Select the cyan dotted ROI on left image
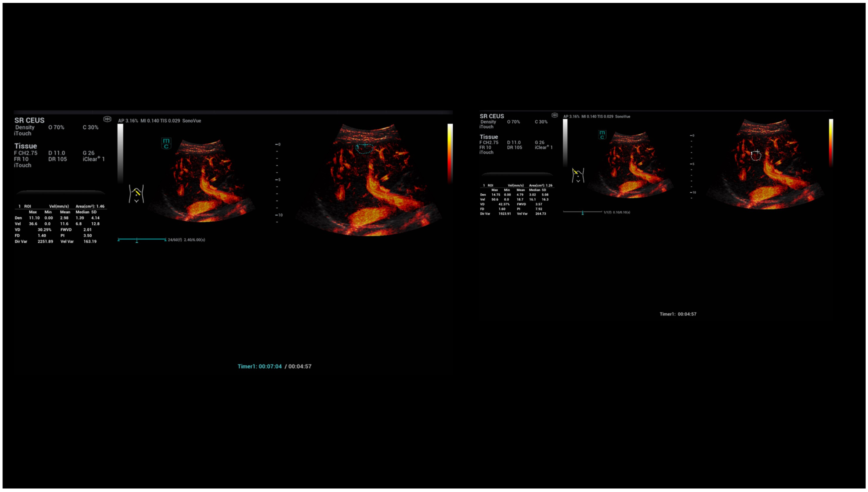This screenshot has height=492, width=868. pos(365,148)
